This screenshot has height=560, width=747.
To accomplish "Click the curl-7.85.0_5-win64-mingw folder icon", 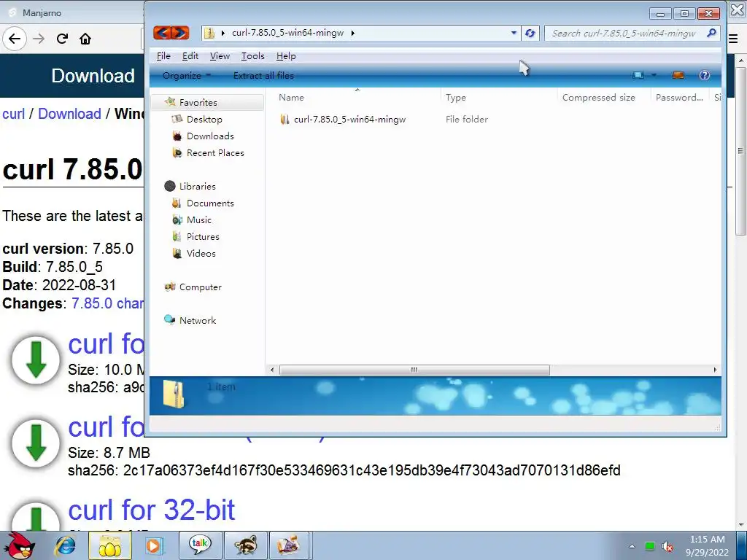I will click(285, 120).
